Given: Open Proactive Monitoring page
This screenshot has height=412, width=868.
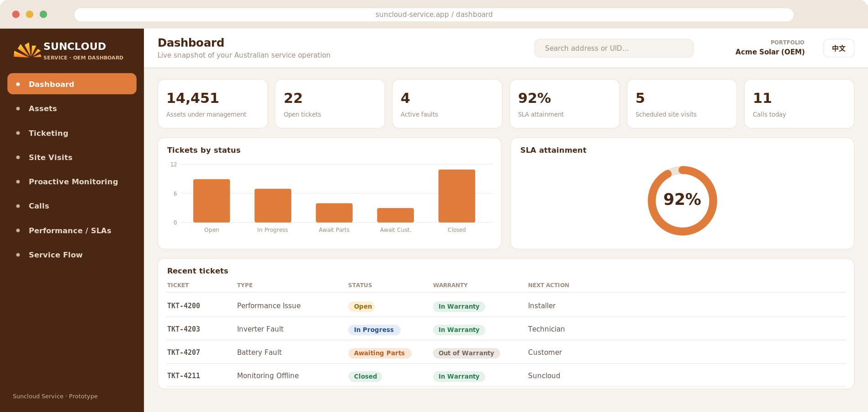Looking at the screenshot, I should [x=72, y=182].
